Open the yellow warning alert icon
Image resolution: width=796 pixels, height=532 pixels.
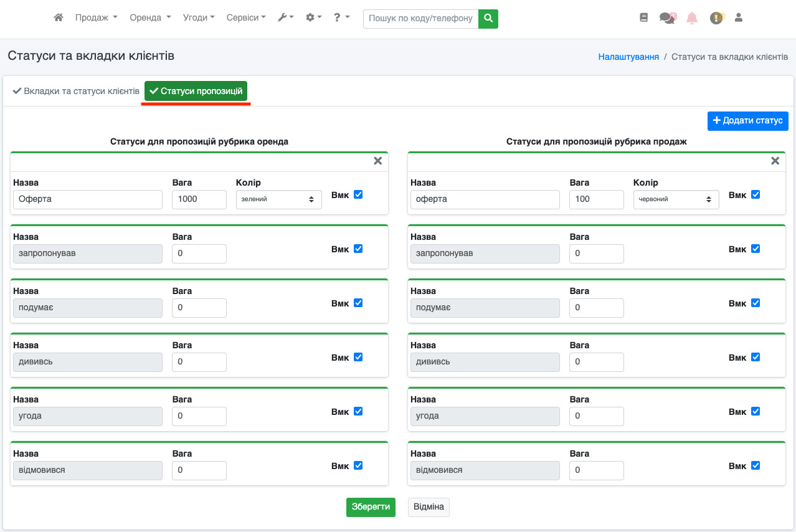click(x=716, y=18)
